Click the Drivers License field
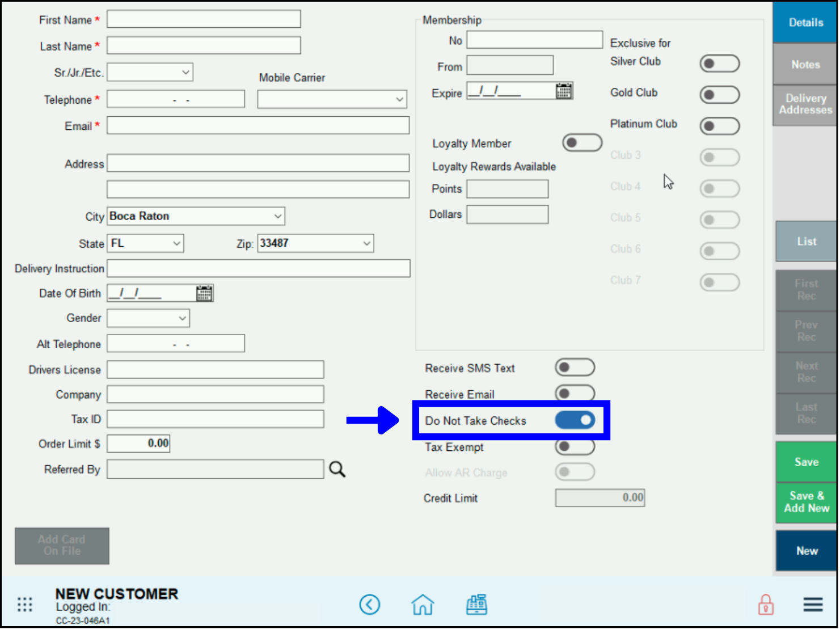 pyautogui.click(x=216, y=369)
